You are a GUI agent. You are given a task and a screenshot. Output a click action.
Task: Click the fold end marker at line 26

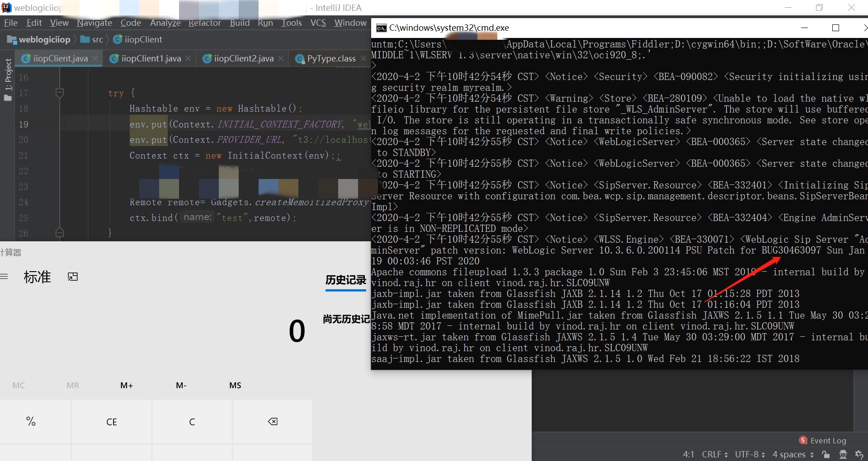tap(59, 233)
